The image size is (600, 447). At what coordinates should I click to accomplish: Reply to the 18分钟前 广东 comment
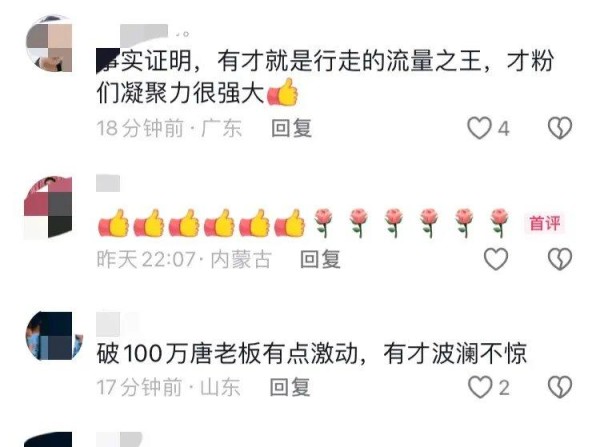(291, 128)
